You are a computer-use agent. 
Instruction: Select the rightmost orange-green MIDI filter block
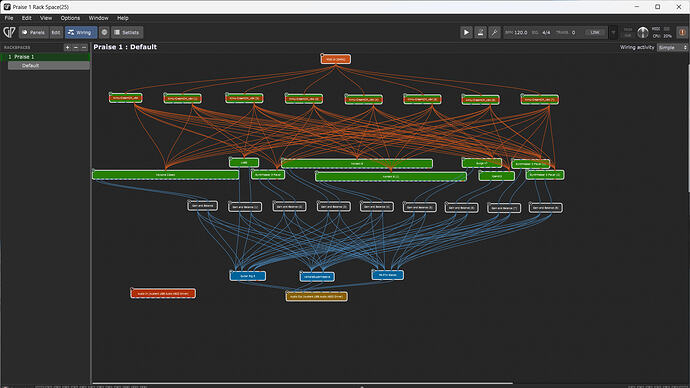pos(540,99)
